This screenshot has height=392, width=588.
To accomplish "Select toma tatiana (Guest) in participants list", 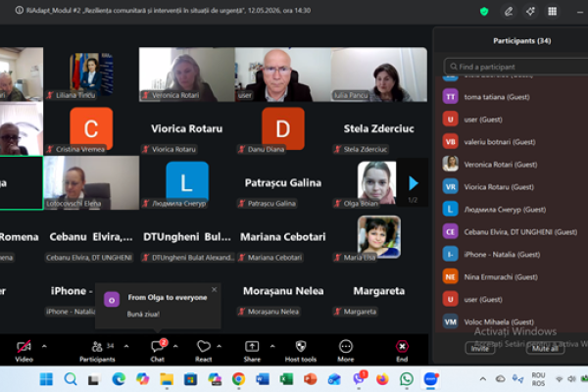I will (x=512, y=97).
